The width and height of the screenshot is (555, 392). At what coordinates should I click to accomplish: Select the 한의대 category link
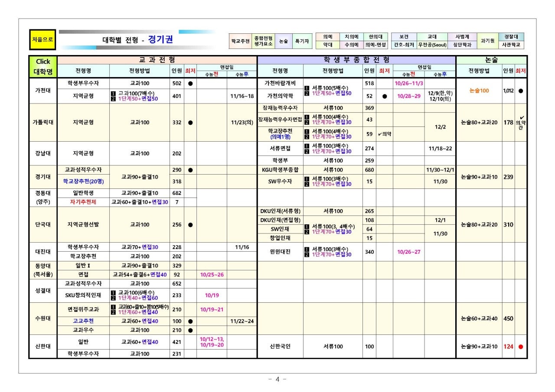tap(375, 37)
